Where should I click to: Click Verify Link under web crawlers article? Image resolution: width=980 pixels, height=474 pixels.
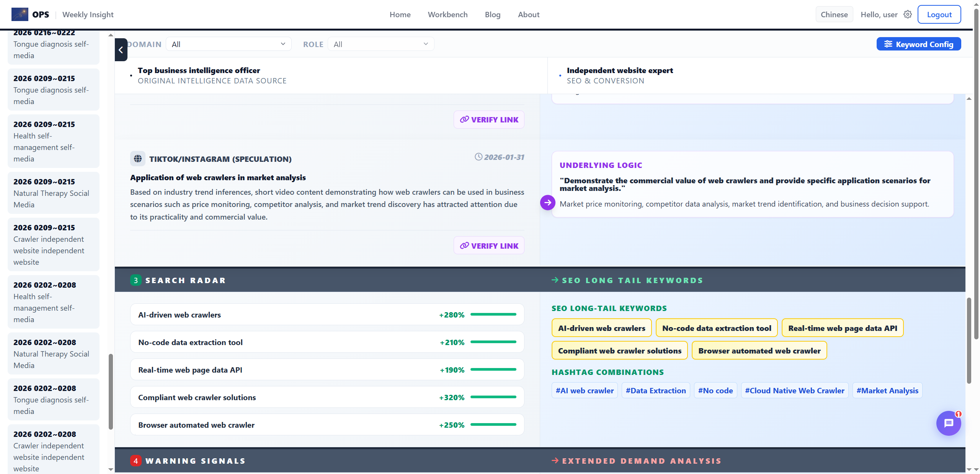[x=489, y=246]
